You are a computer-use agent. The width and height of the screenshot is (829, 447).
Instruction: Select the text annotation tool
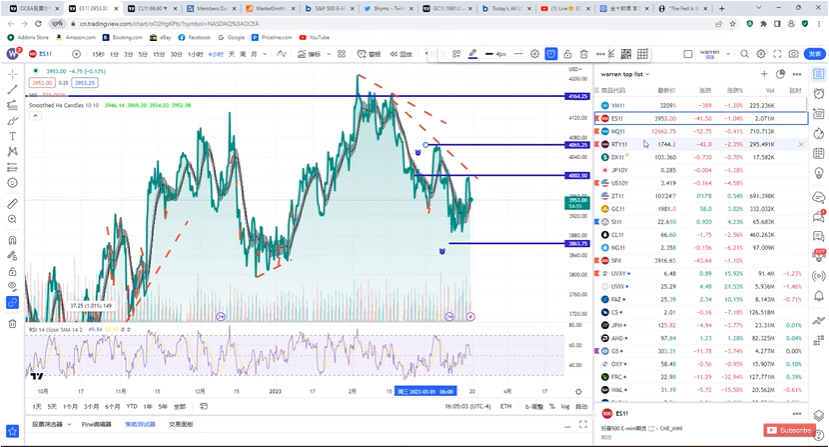click(12, 136)
